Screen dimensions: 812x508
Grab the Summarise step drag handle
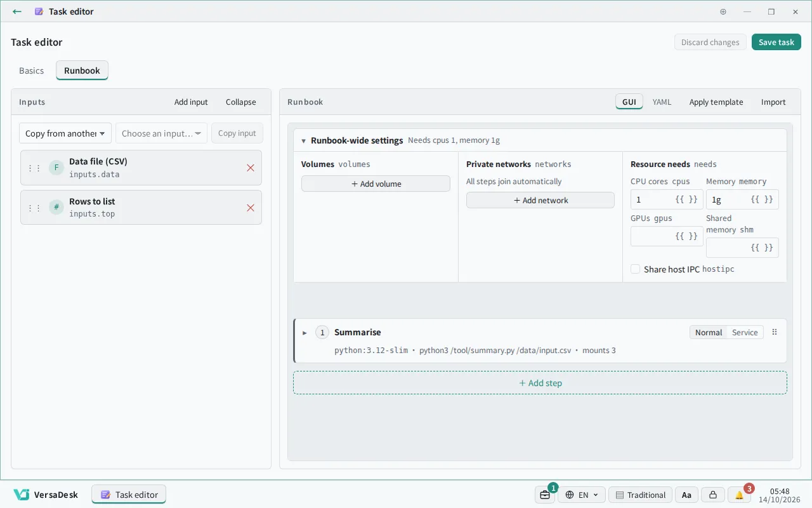click(x=775, y=332)
